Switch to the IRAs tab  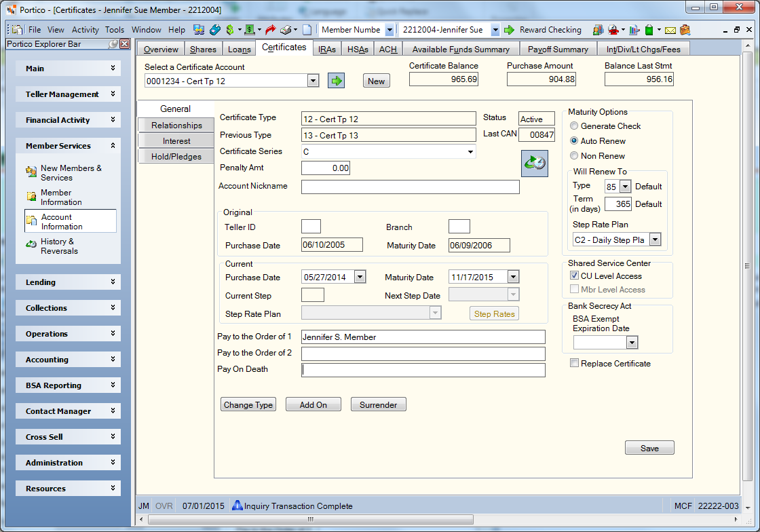[326, 50]
